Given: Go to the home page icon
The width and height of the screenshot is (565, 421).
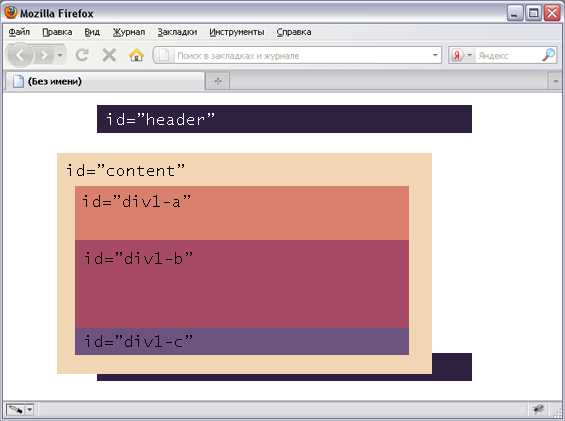Looking at the screenshot, I should pos(136,55).
